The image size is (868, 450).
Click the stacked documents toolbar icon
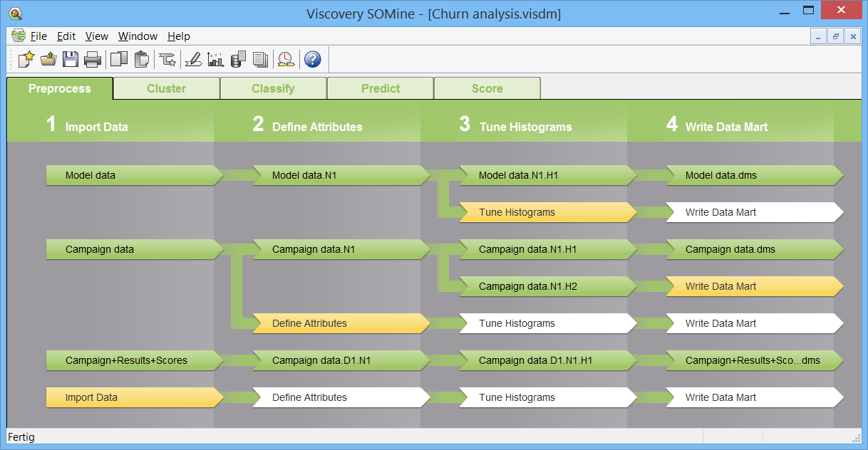click(261, 60)
